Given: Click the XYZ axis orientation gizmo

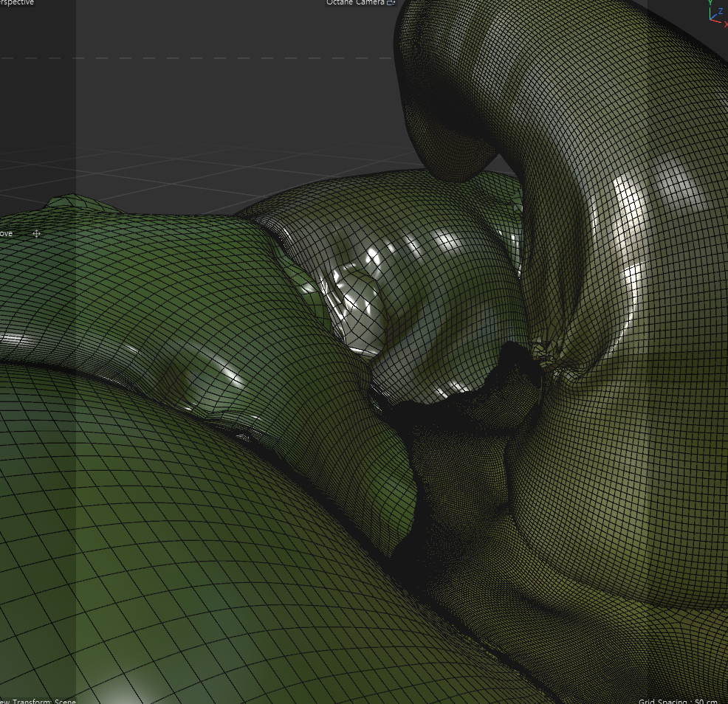Looking at the screenshot, I should point(718,13).
